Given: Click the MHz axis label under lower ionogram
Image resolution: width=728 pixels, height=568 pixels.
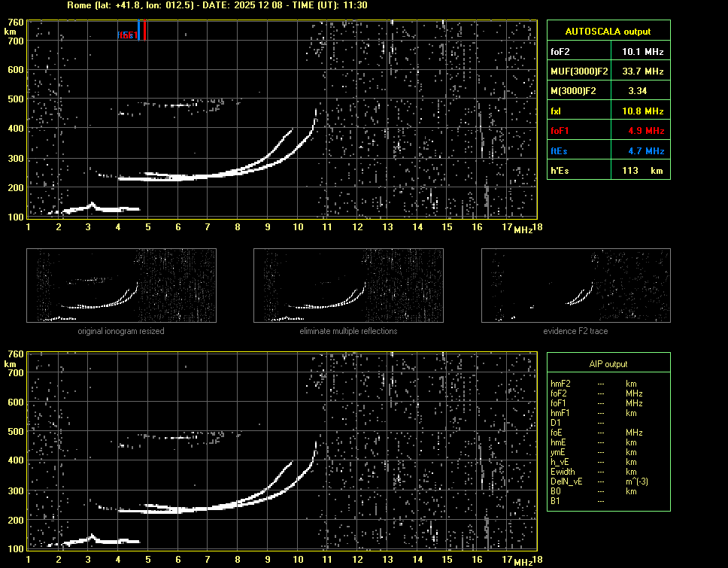Looking at the screenshot, I should [523, 561].
